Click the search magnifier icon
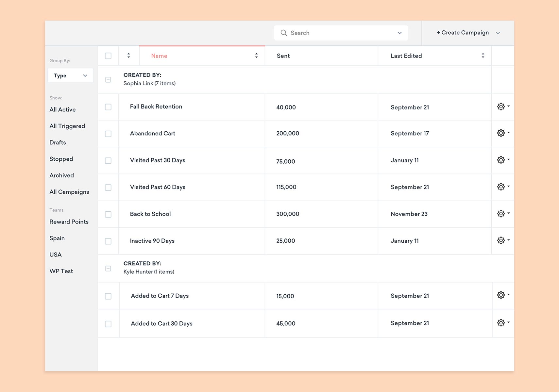Image resolution: width=559 pixels, height=392 pixels. pyautogui.click(x=284, y=33)
